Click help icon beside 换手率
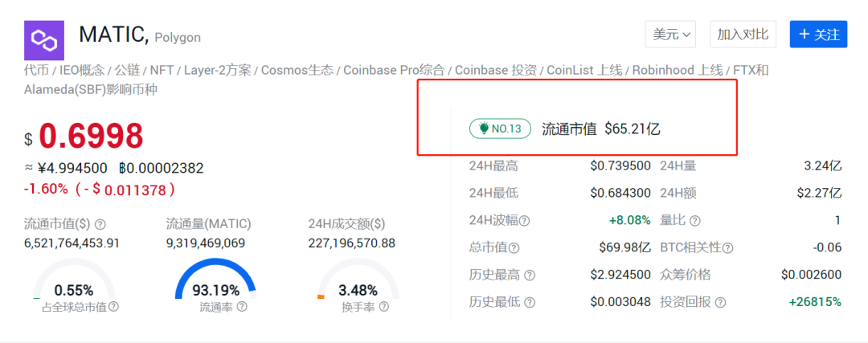 click(x=384, y=306)
